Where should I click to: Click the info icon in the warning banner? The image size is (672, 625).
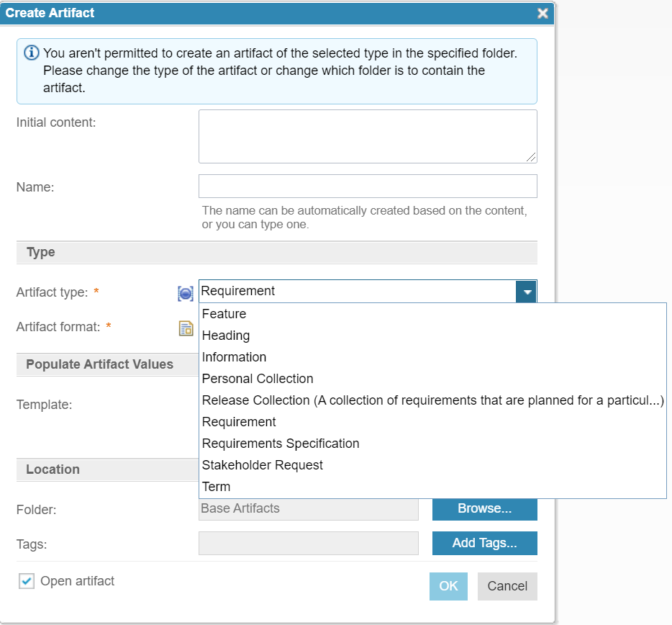click(x=32, y=53)
